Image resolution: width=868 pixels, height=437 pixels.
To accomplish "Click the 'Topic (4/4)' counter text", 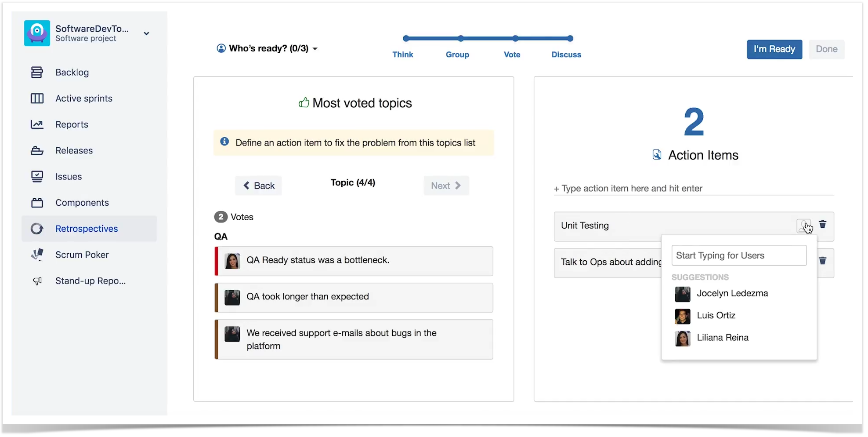I will 353,182.
